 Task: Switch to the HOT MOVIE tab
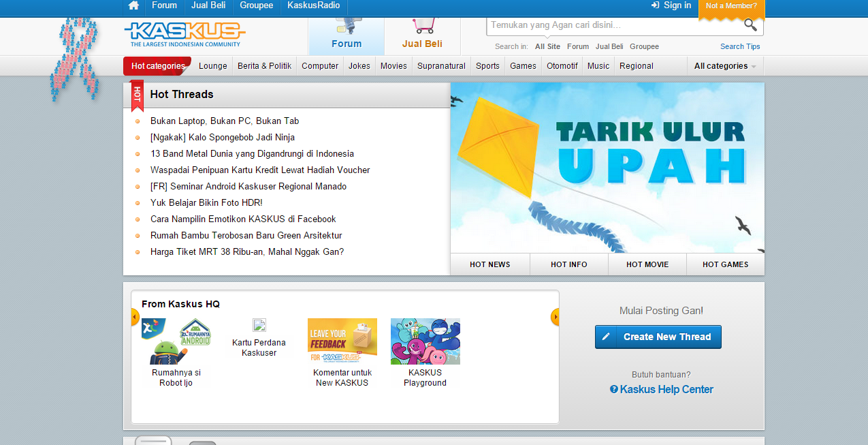click(647, 264)
